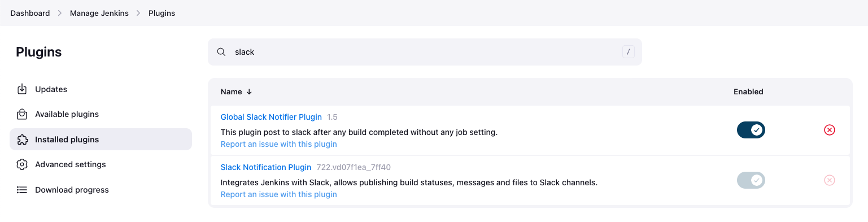Click the Download progress list icon
Viewport: 868px width, 222px height.
[22, 190]
